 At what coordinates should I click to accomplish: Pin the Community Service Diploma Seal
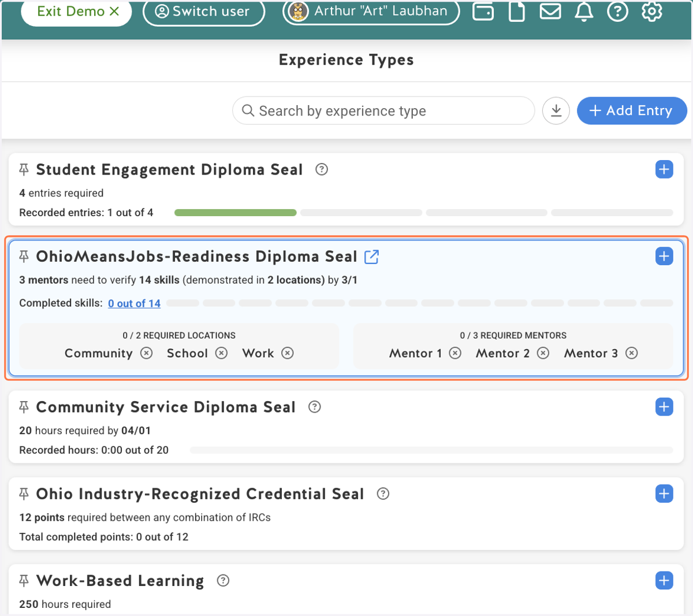click(x=24, y=407)
